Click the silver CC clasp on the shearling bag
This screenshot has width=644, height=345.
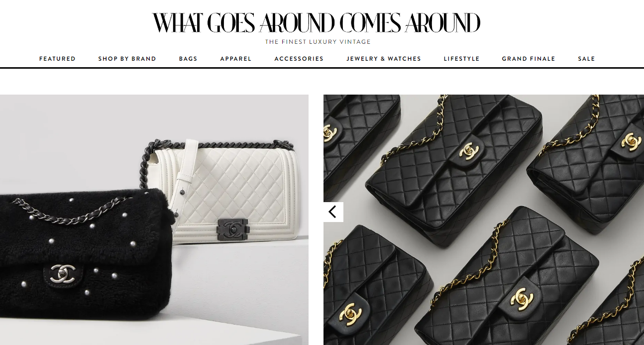point(63,274)
